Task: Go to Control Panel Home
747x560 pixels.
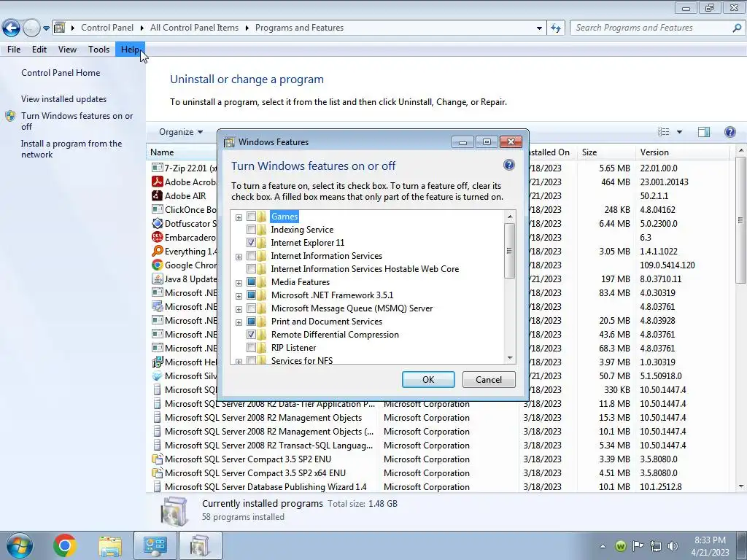Action: point(61,72)
